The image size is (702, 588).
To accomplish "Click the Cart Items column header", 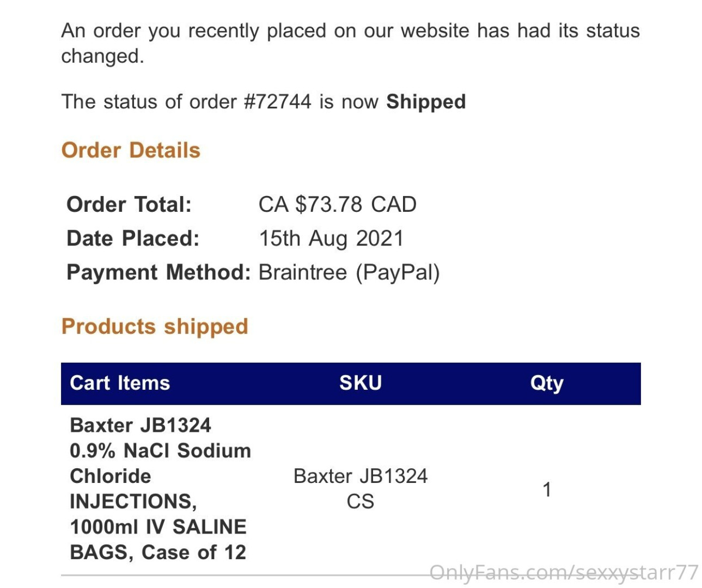I will [120, 383].
